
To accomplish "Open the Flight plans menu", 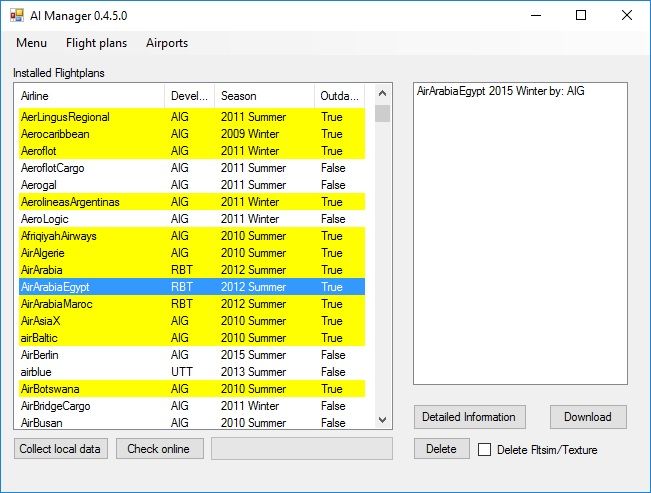I will click(x=96, y=43).
